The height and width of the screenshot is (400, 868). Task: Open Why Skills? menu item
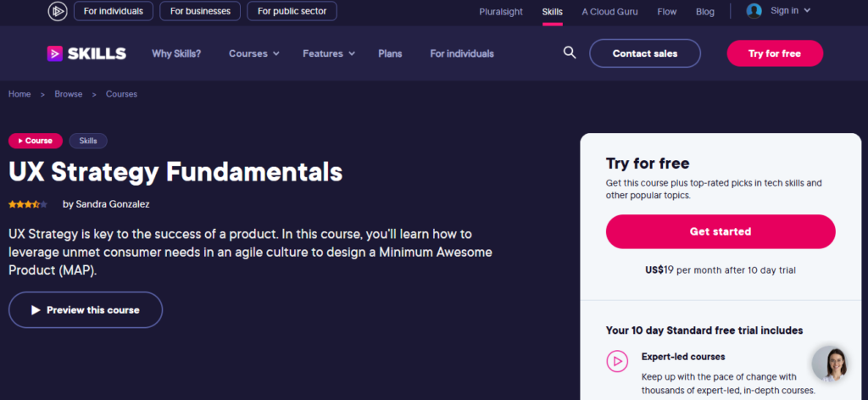[x=176, y=53]
